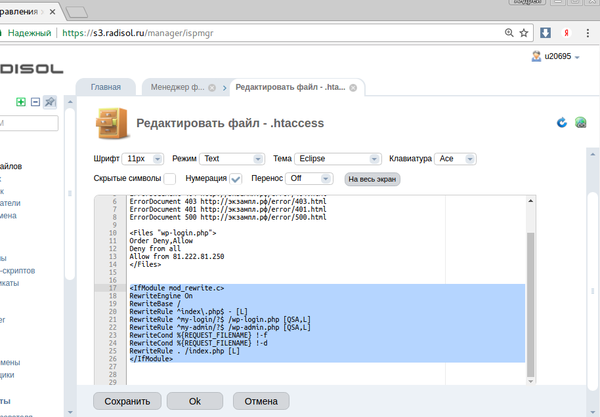Toggle the pin icon in sidebar header
This screenshot has height=417, width=600.
[x=50, y=102]
